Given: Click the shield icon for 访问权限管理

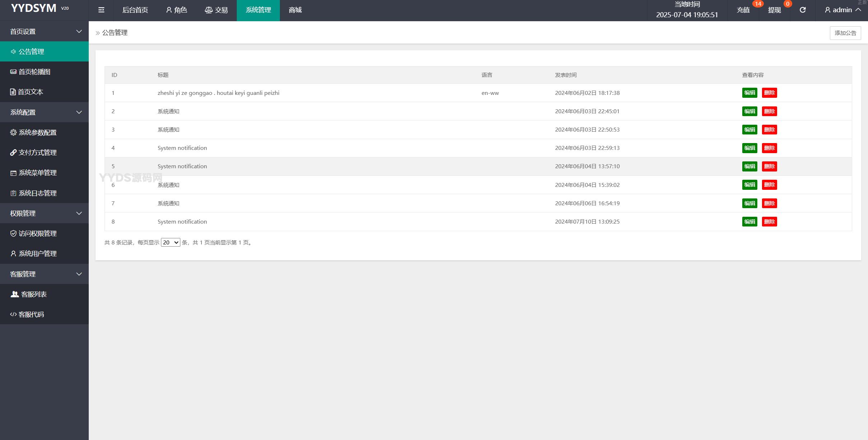Looking at the screenshot, I should (13, 234).
